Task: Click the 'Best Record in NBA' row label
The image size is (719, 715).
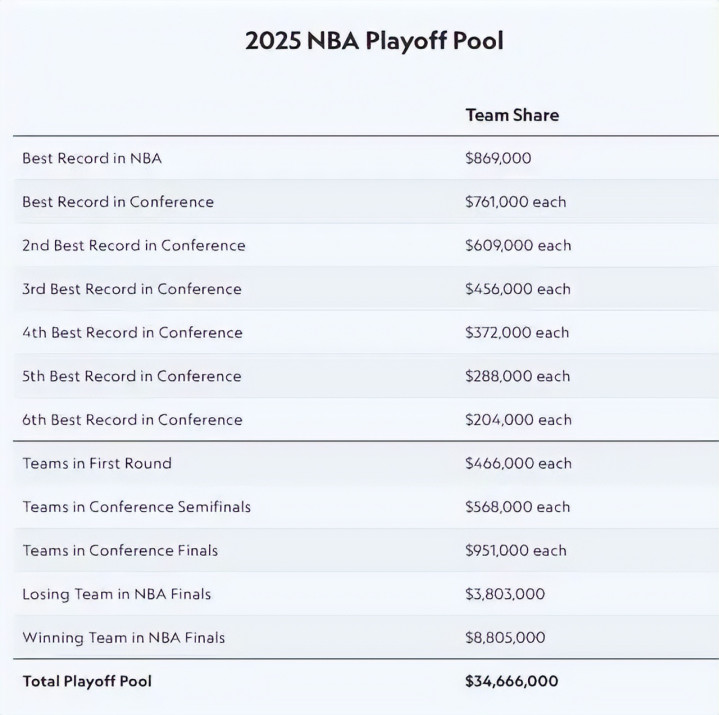Action: [x=92, y=158]
